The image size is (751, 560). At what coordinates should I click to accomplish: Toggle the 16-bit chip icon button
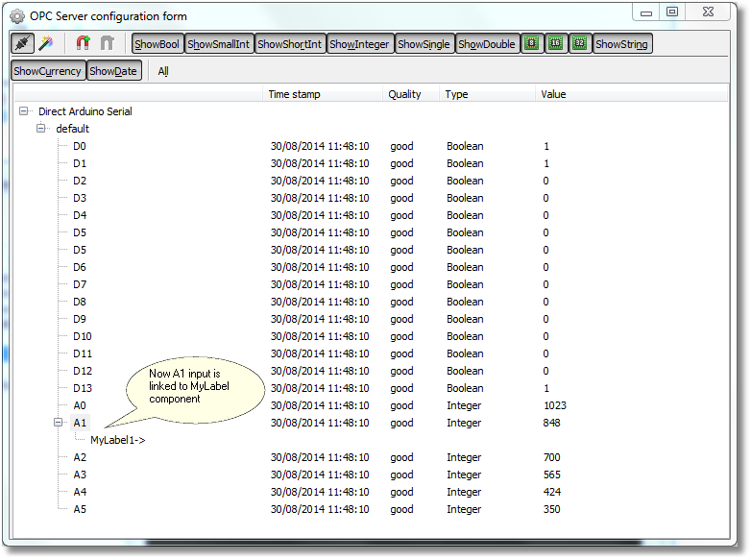[556, 44]
